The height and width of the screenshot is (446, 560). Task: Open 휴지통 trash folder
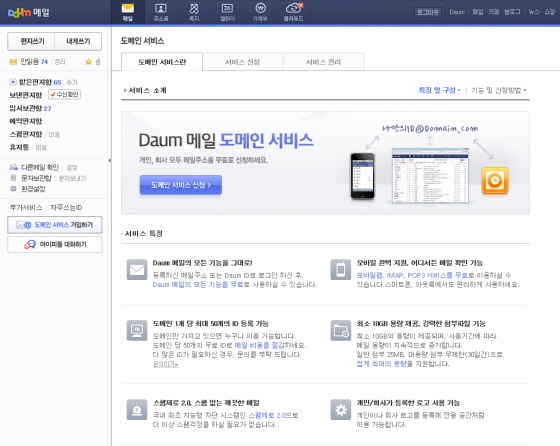pos(19,147)
